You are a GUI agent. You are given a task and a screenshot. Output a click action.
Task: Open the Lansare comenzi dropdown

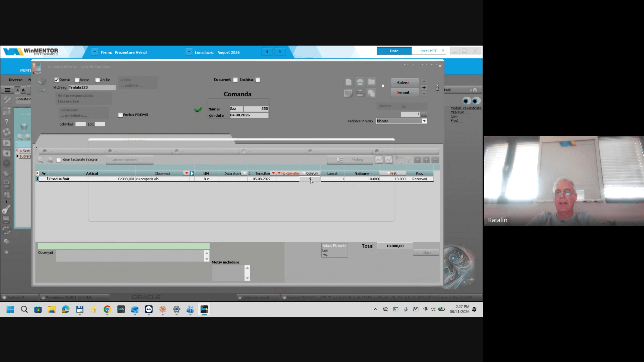click(x=130, y=160)
